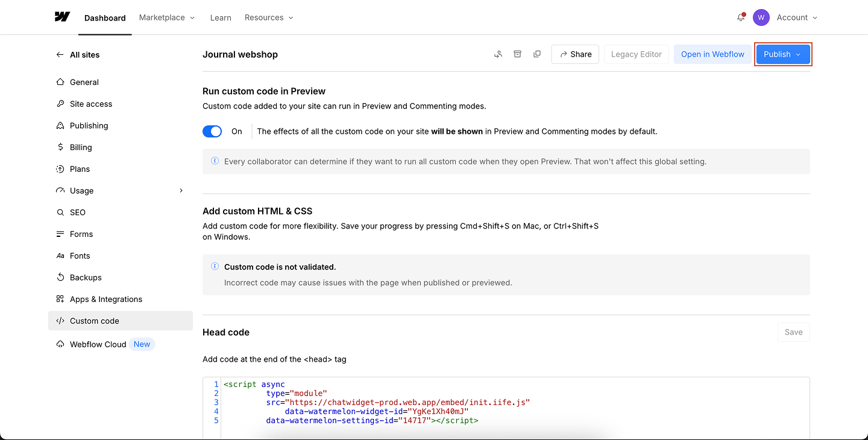Select Custom code in the sidebar
The width and height of the screenshot is (868, 440).
pyautogui.click(x=121, y=321)
